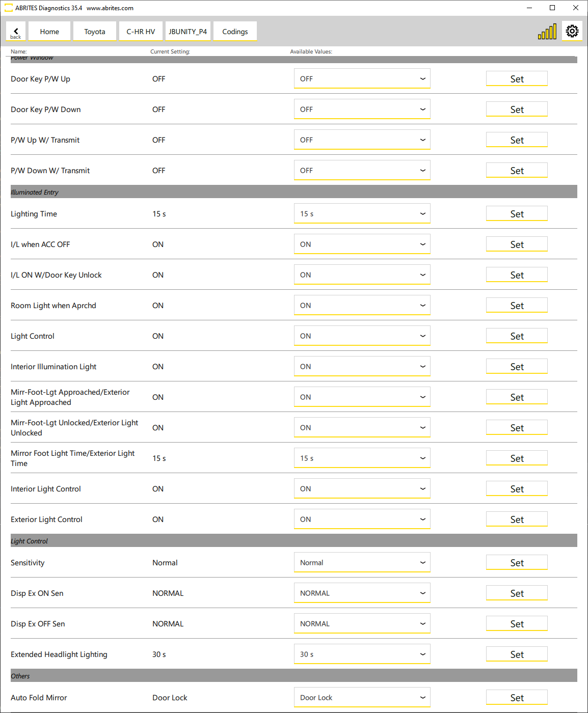Click Set for Disp Ex ON Sen
The width and height of the screenshot is (588, 713).
(x=517, y=593)
